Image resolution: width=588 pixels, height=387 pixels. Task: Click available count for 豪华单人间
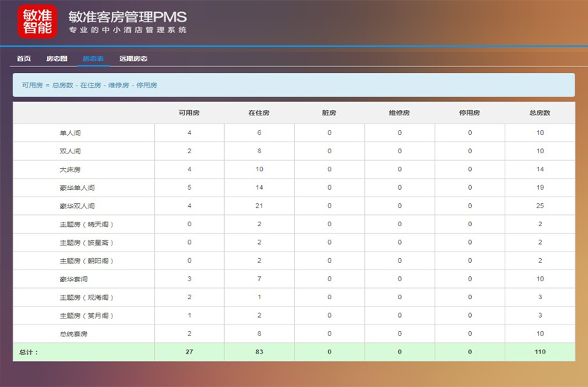pyautogui.click(x=189, y=188)
